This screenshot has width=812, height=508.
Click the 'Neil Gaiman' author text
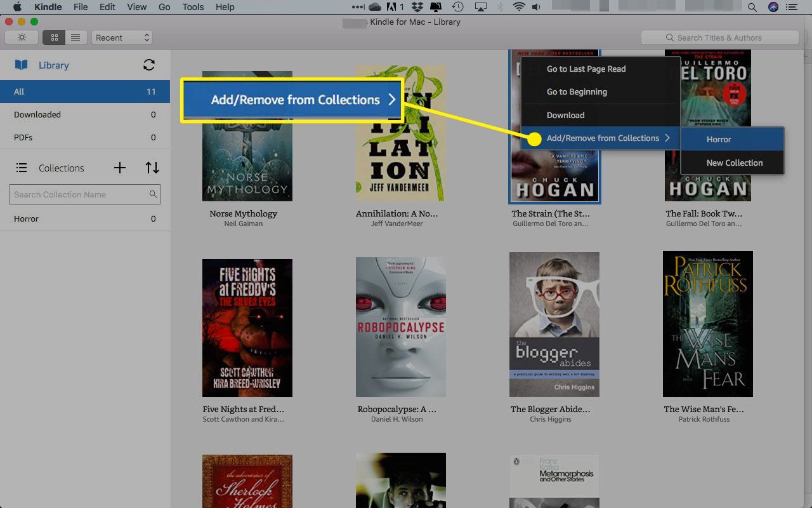pos(244,224)
